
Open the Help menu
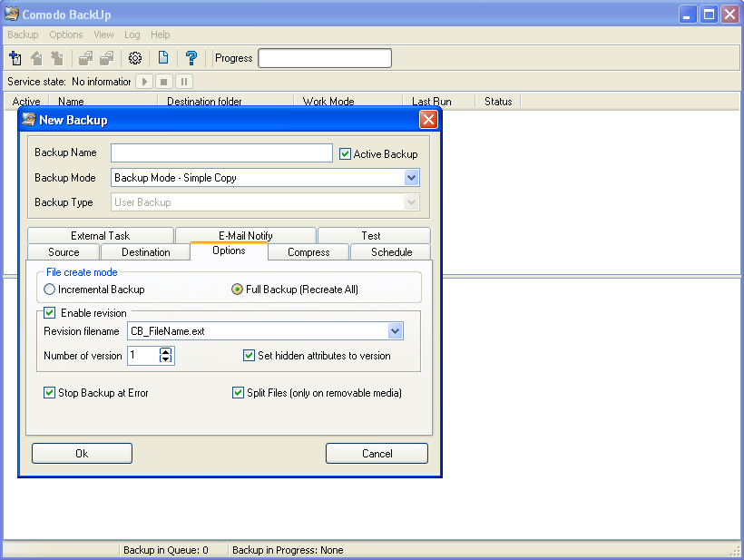tap(160, 34)
